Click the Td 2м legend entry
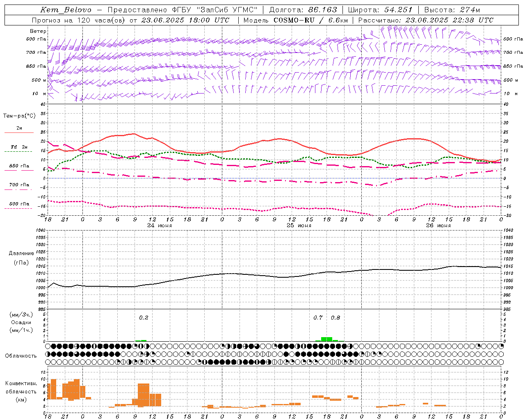Image resolution: width=525 pixels, height=420 pixels. tap(19, 147)
